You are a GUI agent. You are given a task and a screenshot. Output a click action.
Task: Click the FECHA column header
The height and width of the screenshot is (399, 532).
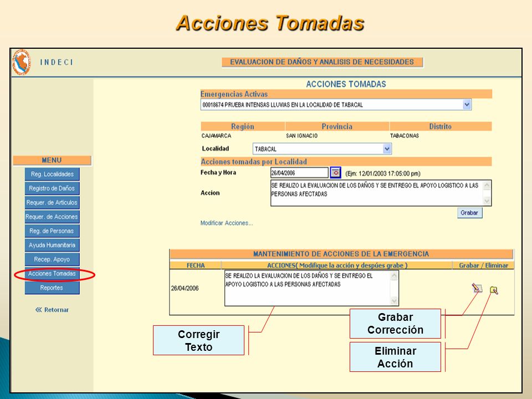click(x=196, y=265)
